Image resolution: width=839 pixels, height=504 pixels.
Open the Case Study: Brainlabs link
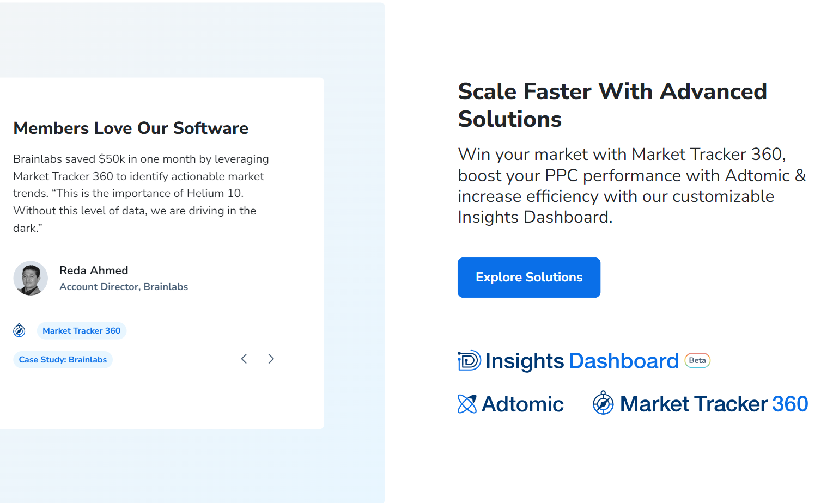pos(63,360)
